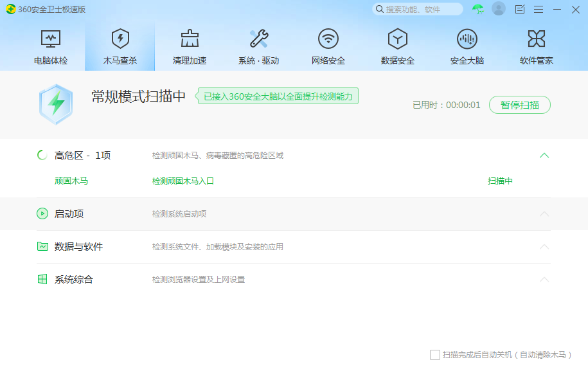Image resolution: width=588 pixels, height=371 pixels.
Task: Minimize the 360 window
Action: [x=557, y=10]
